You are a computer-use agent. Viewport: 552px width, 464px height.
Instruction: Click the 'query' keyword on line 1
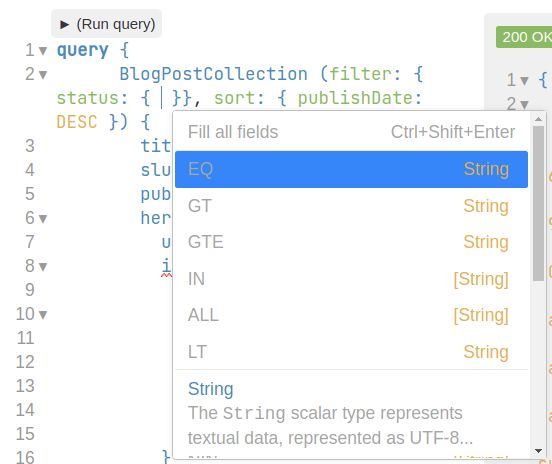[x=82, y=50]
